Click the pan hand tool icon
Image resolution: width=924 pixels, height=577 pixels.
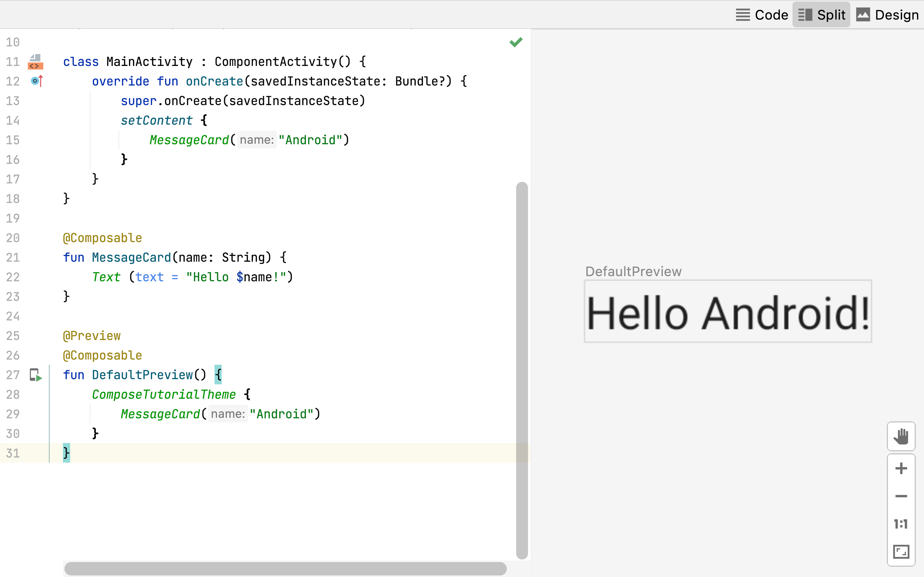pyautogui.click(x=901, y=436)
